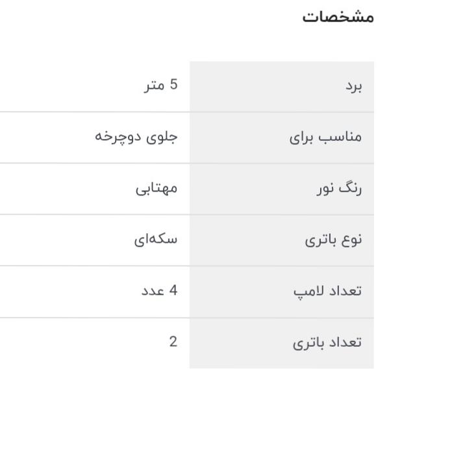Click the سکه‌ای battery type value

156,239
